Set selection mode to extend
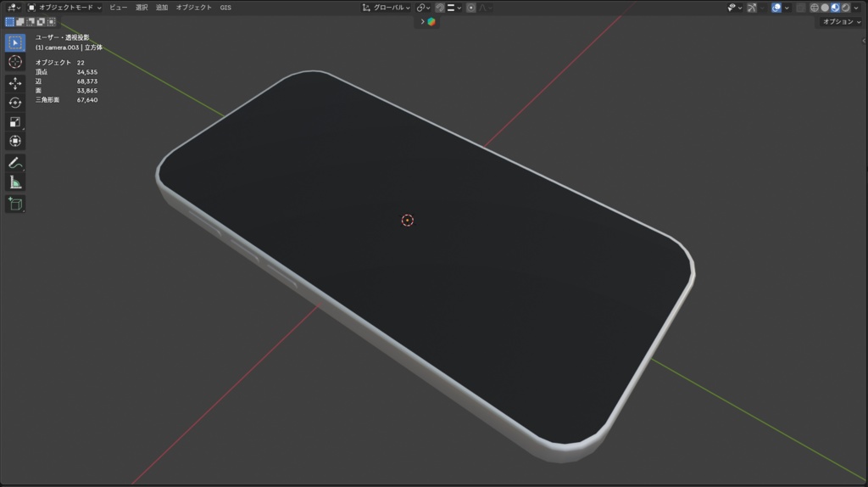 (20, 21)
